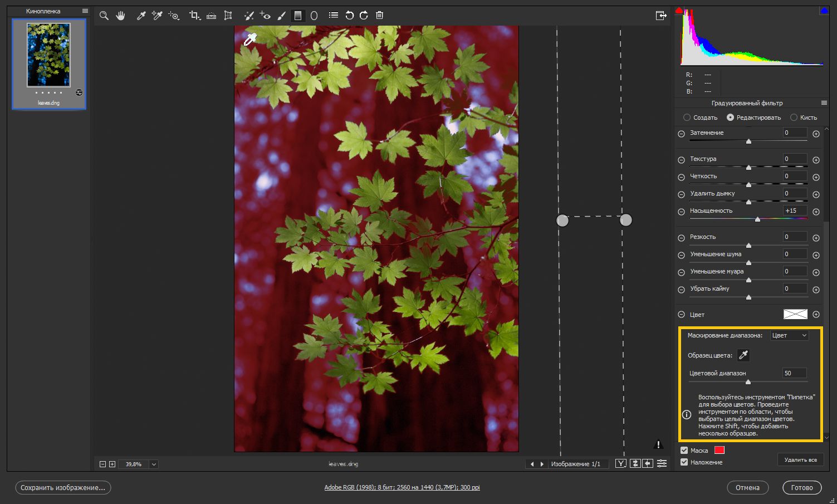
Task: Open the zoom level dropdown 39,8%
Action: [x=154, y=464]
